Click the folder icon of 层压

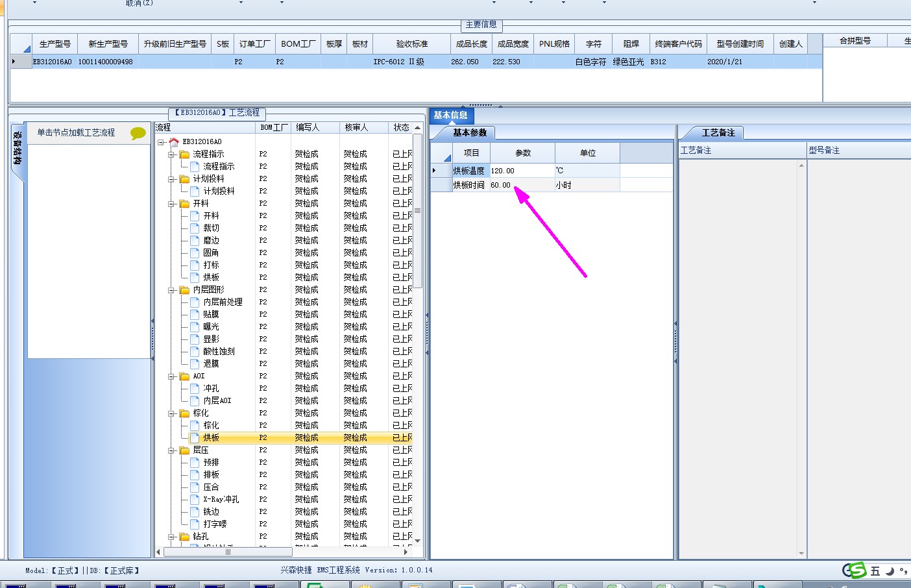[184, 450]
